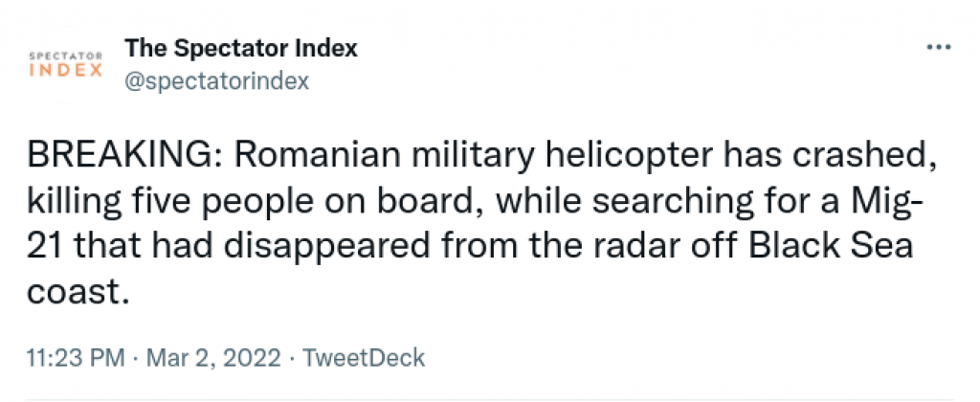The height and width of the screenshot is (402, 980).
Task: Open the three-dot More options menu
Action: (938, 48)
